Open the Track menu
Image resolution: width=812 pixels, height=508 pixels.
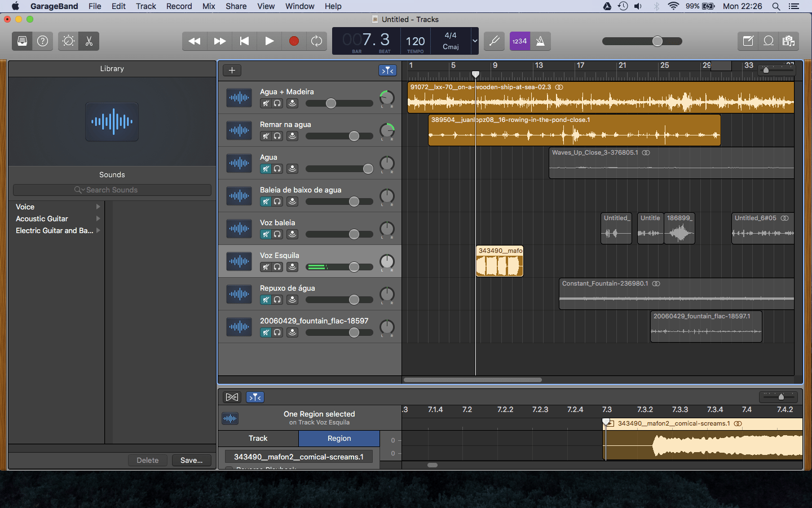point(145,6)
